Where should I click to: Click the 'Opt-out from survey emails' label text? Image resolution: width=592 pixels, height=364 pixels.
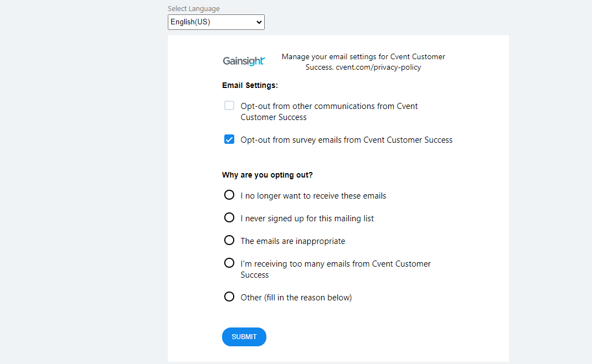pyautogui.click(x=347, y=140)
